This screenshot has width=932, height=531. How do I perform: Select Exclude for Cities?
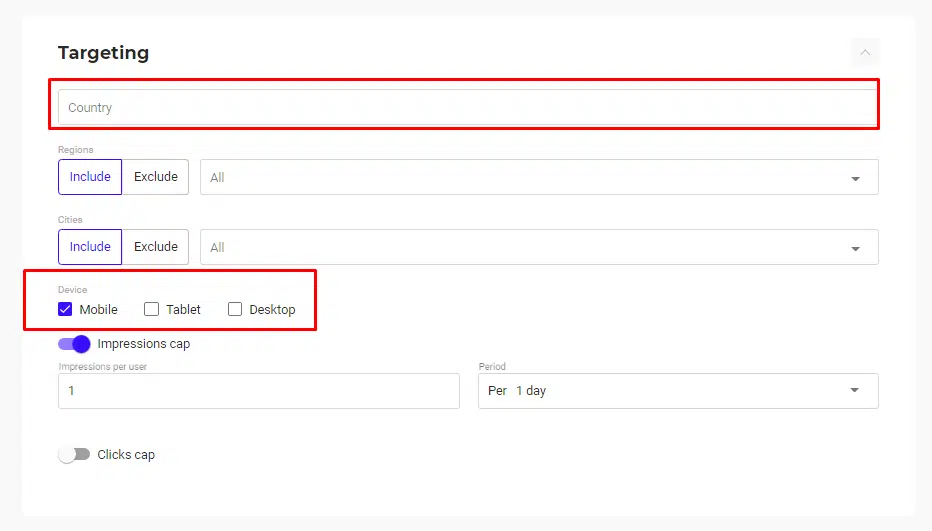point(156,247)
